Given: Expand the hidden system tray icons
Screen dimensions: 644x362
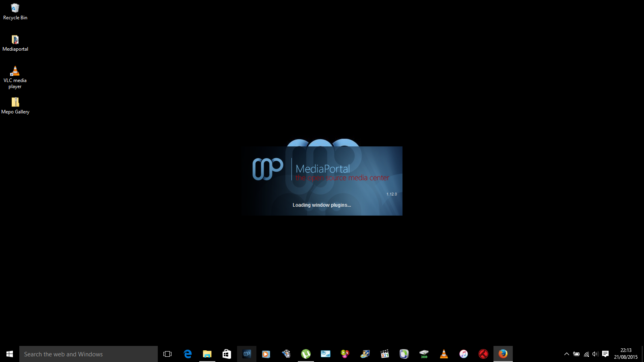Looking at the screenshot, I should [567, 354].
